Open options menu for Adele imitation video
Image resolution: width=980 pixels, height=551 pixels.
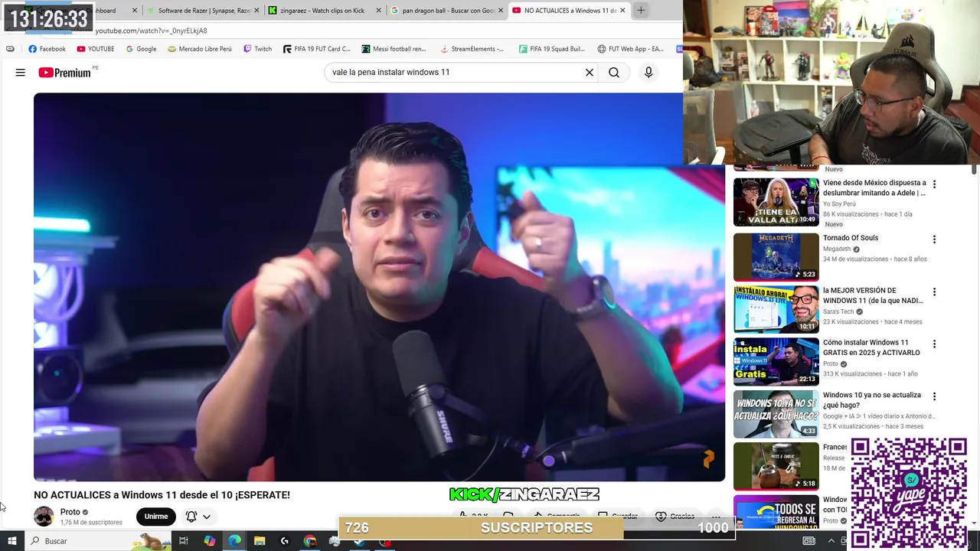(934, 184)
